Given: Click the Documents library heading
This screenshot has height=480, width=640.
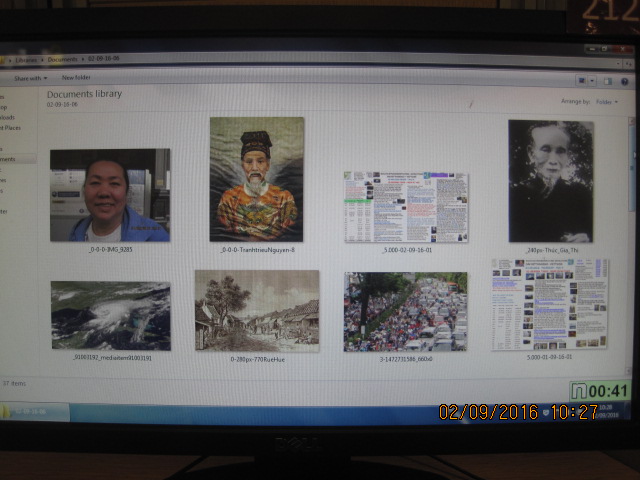Looking at the screenshot, I should click(x=84, y=94).
